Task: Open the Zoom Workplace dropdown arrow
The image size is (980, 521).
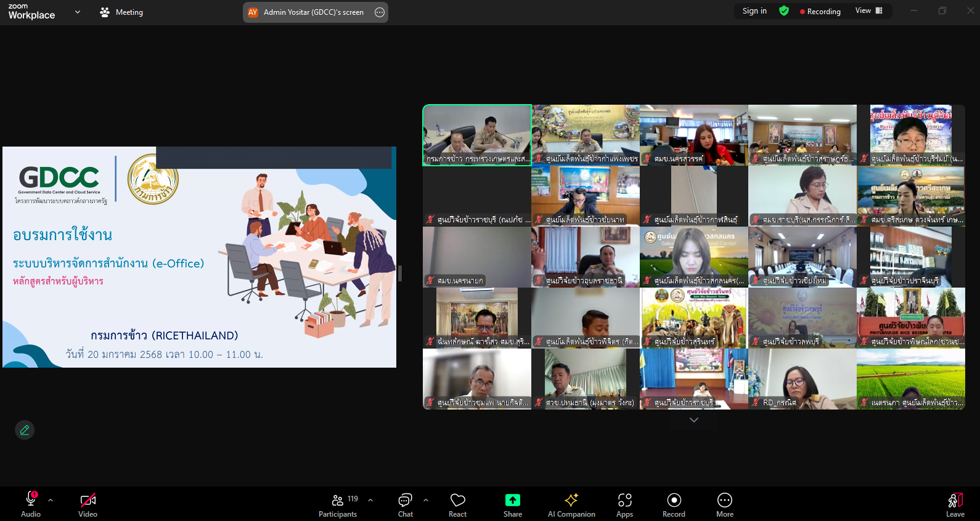Action: click(77, 12)
